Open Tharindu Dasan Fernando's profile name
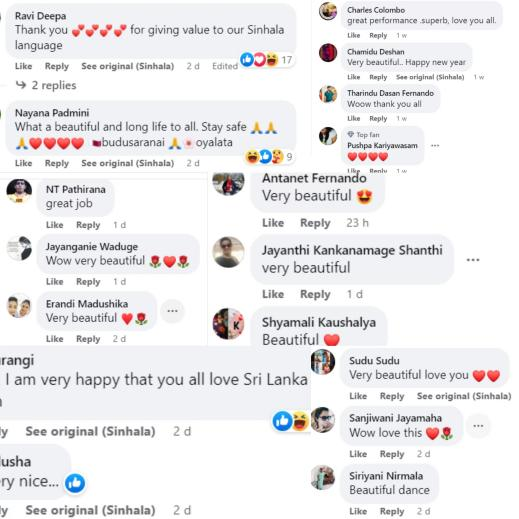 point(390,93)
